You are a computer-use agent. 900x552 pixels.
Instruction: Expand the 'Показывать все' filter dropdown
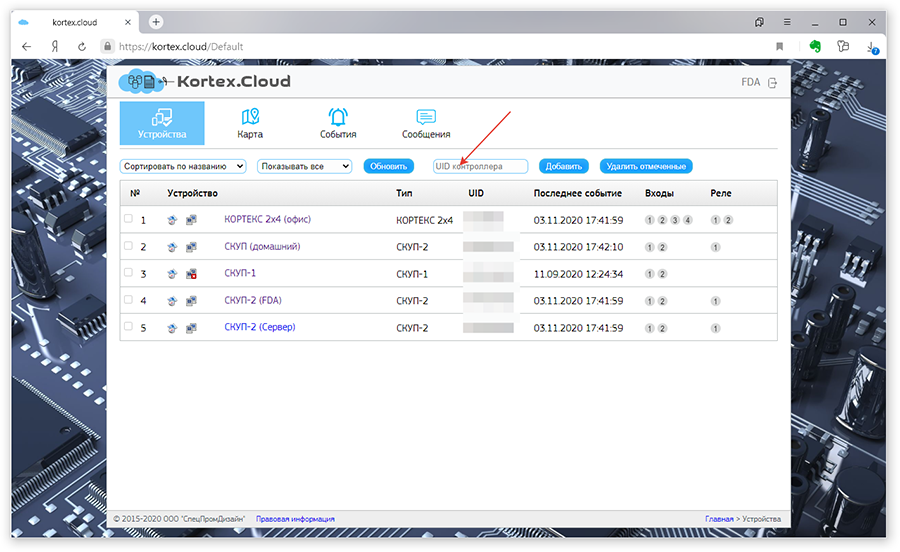point(304,166)
